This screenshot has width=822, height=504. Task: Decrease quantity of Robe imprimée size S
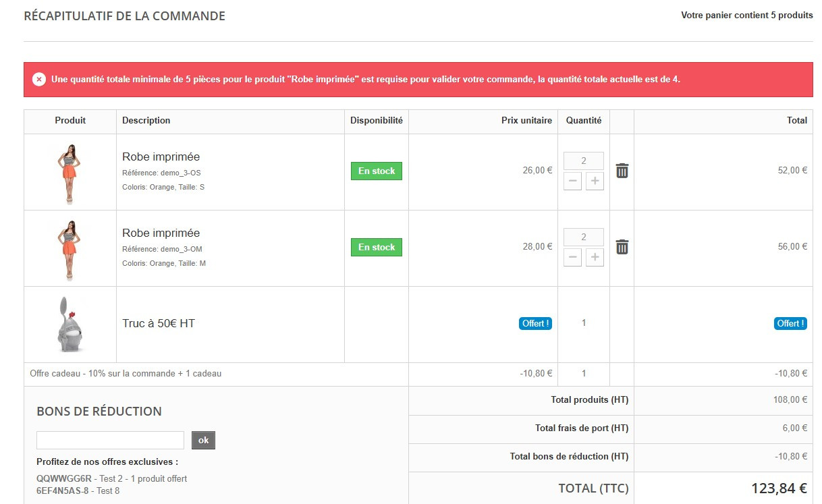point(572,181)
